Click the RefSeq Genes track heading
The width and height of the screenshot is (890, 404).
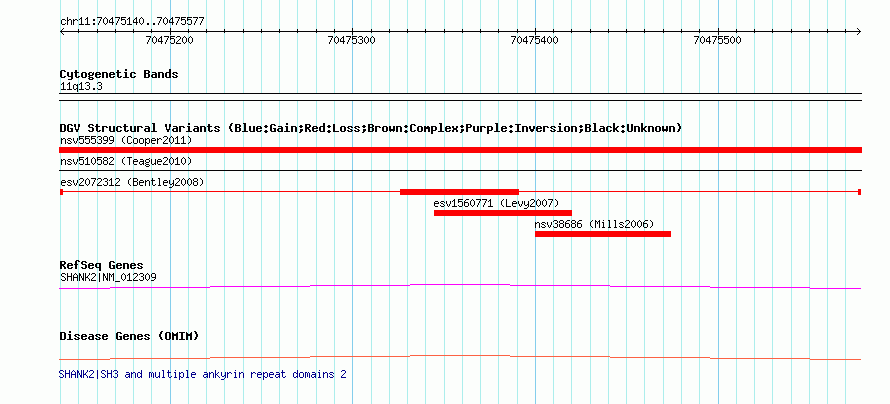click(101, 265)
